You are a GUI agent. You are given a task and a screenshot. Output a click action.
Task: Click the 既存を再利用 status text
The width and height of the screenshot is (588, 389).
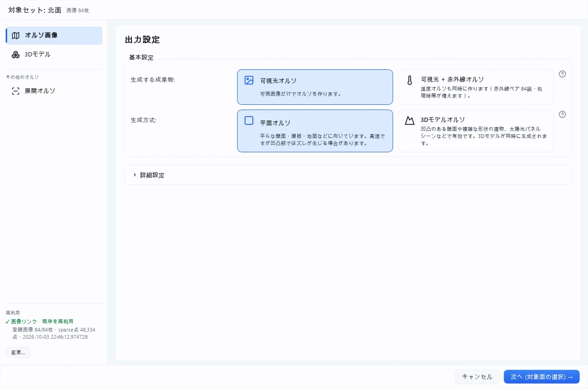click(x=58, y=322)
